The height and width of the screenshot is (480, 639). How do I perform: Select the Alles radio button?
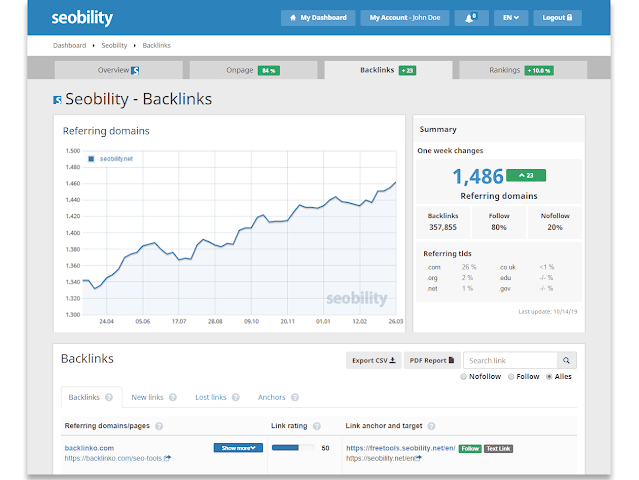tap(549, 377)
